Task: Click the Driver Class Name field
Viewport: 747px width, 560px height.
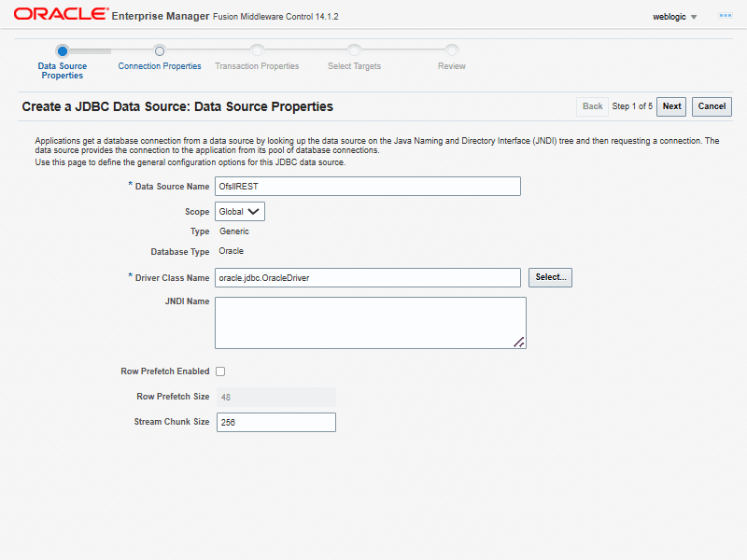Action: tap(367, 278)
